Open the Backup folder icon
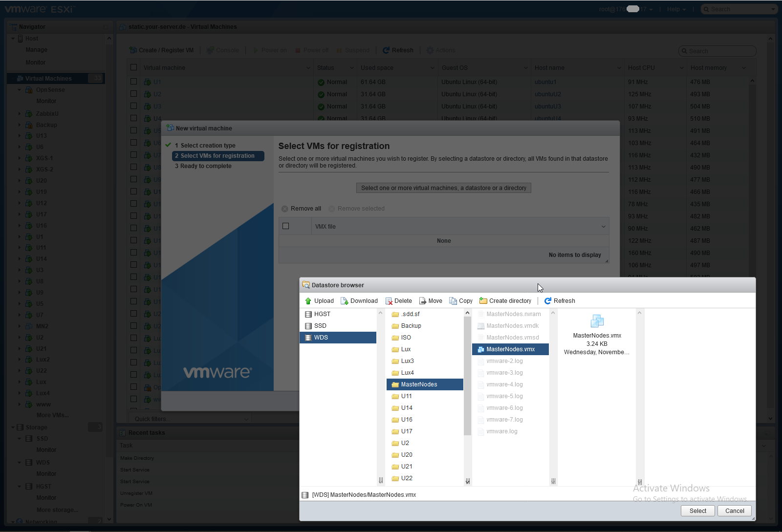The height and width of the screenshot is (532, 782). click(395, 326)
